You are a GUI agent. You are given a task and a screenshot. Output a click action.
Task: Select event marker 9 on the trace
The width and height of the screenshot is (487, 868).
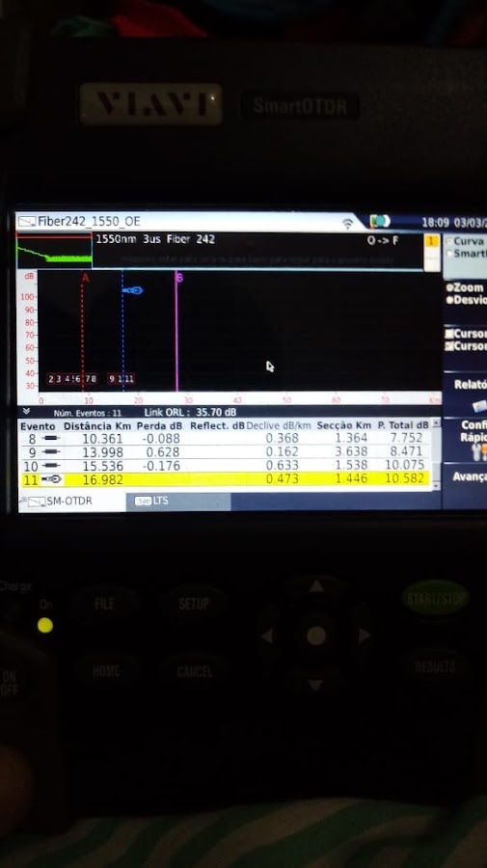[112, 379]
